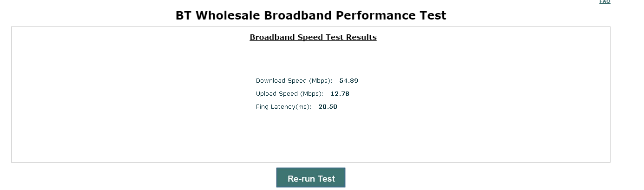Click "(Mbps)" in the Download Speed row
This screenshot has height=190, width=644.
point(321,81)
